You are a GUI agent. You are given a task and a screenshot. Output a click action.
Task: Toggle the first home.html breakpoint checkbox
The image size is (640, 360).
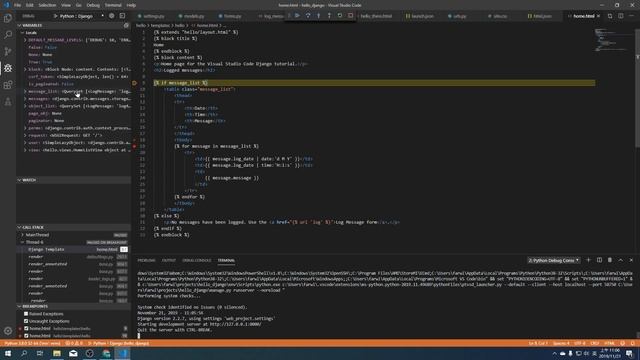26,329
